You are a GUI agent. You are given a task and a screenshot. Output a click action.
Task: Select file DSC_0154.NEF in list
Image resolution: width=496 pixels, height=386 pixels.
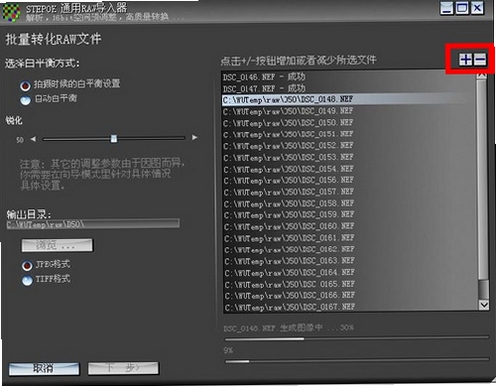pos(349,169)
